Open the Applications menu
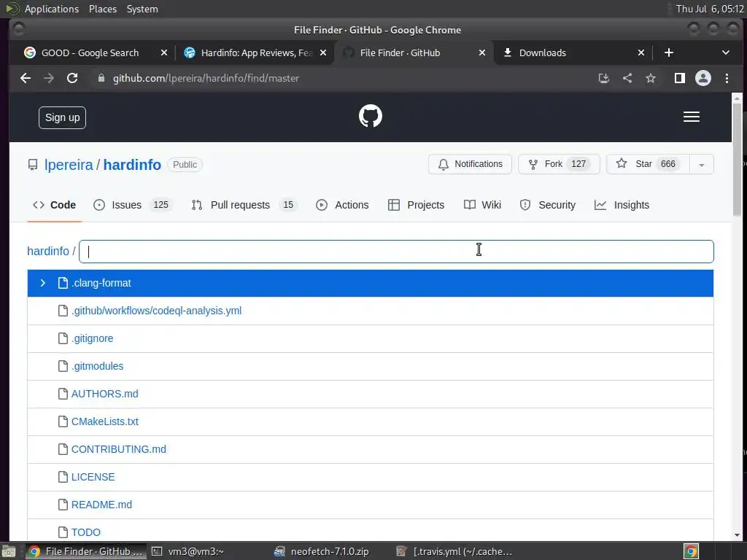Screen dimensions: 747x560 pos(52,9)
